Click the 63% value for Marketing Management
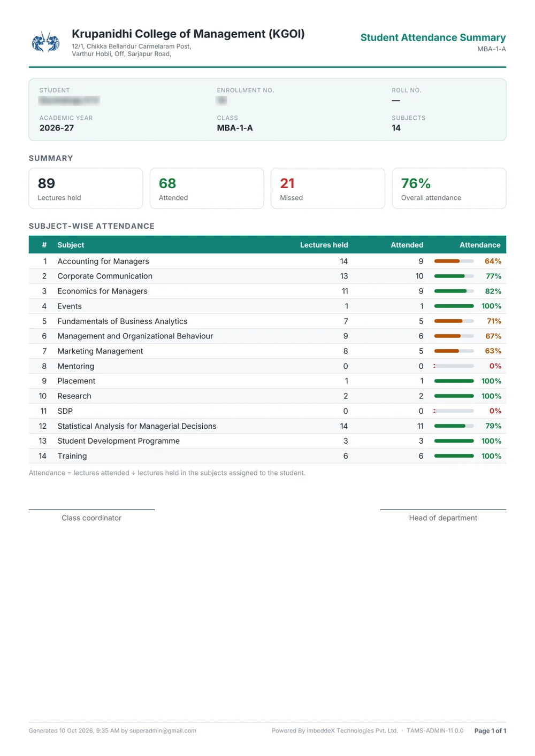535x756 pixels. (493, 351)
